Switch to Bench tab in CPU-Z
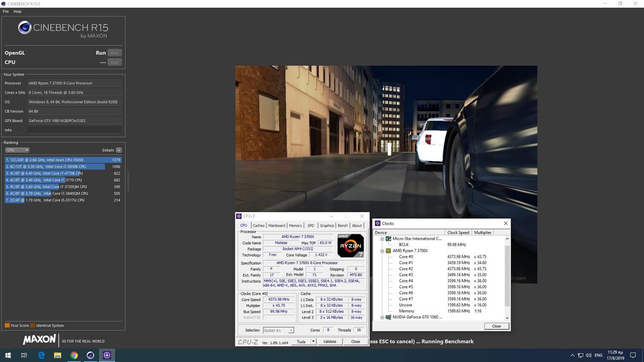Screen dimensions: 644x362 [343, 225]
